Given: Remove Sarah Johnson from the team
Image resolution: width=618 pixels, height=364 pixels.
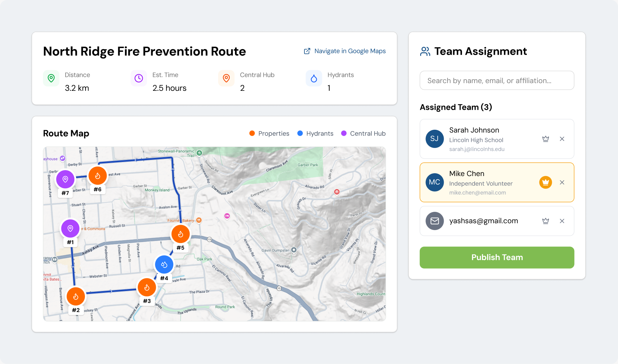Looking at the screenshot, I should coord(562,139).
